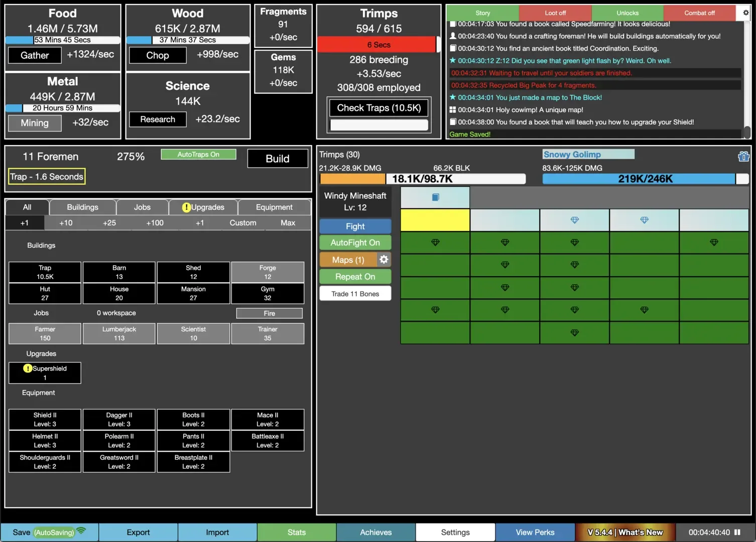756x542 pixels.
Task: Click Trade 11 Bones button
Action: [x=355, y=294]
